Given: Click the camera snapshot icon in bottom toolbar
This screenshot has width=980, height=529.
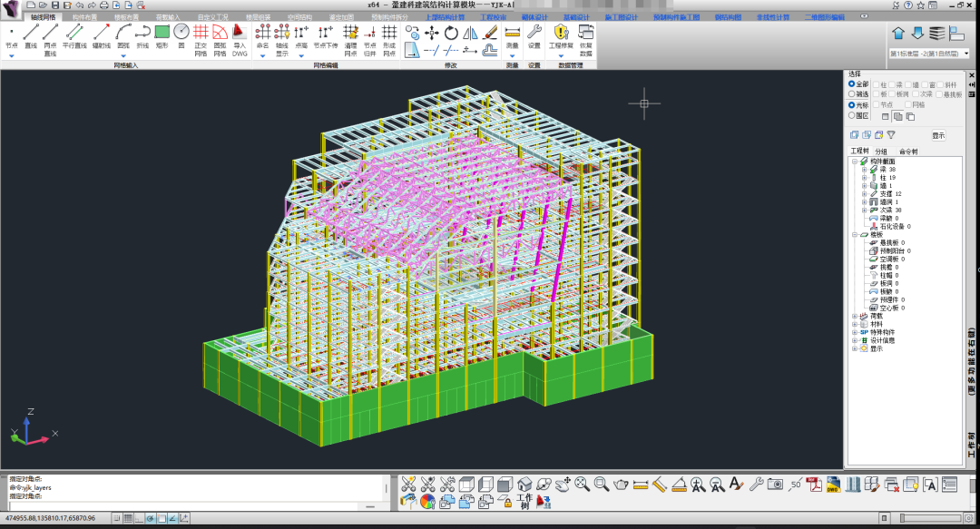Looking at the screenshot, I should tap(775, 484).
